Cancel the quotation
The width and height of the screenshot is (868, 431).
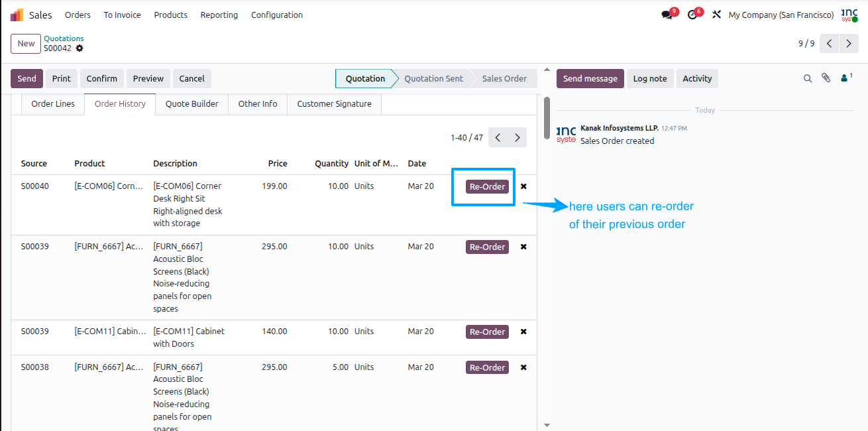click(x=192, y=78)
